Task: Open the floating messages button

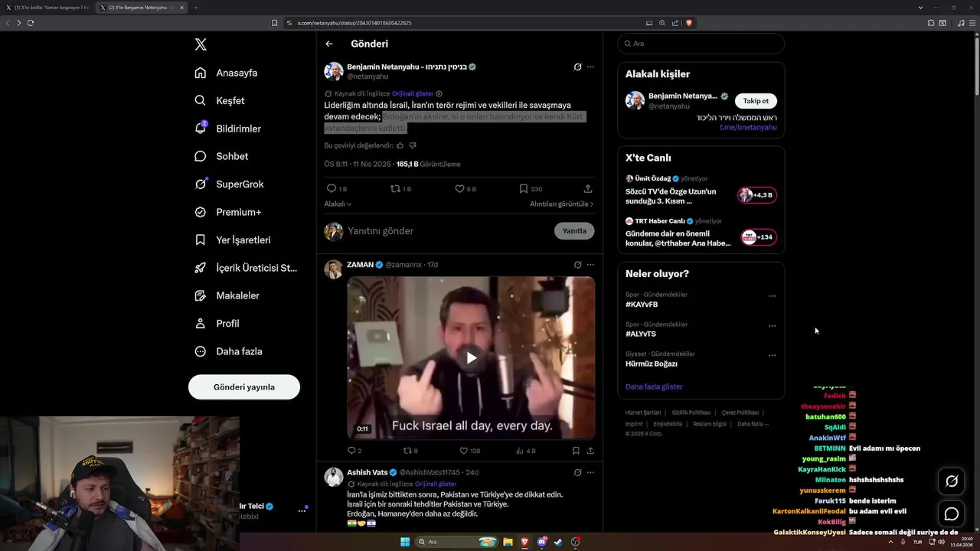Action: point(952,514)
